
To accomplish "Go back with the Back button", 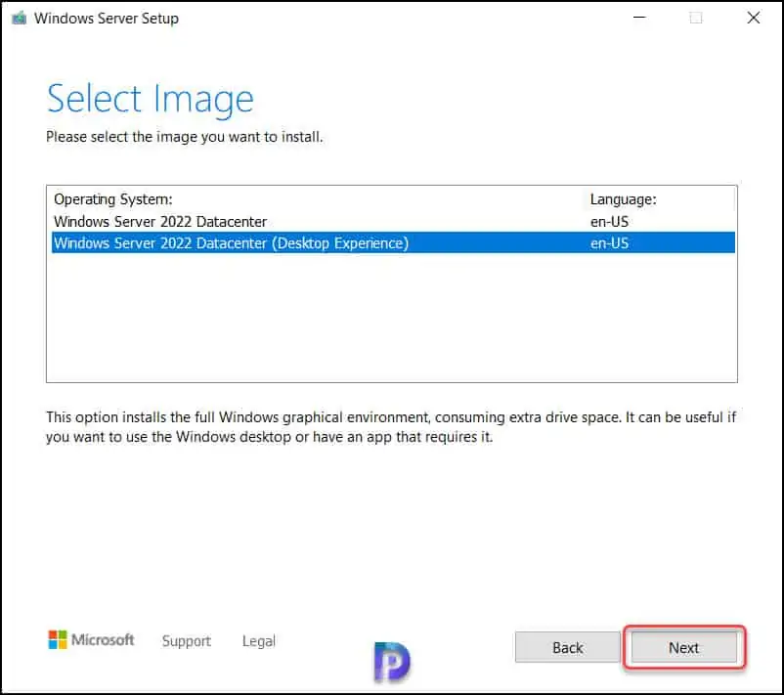I will tap(568, 647).
